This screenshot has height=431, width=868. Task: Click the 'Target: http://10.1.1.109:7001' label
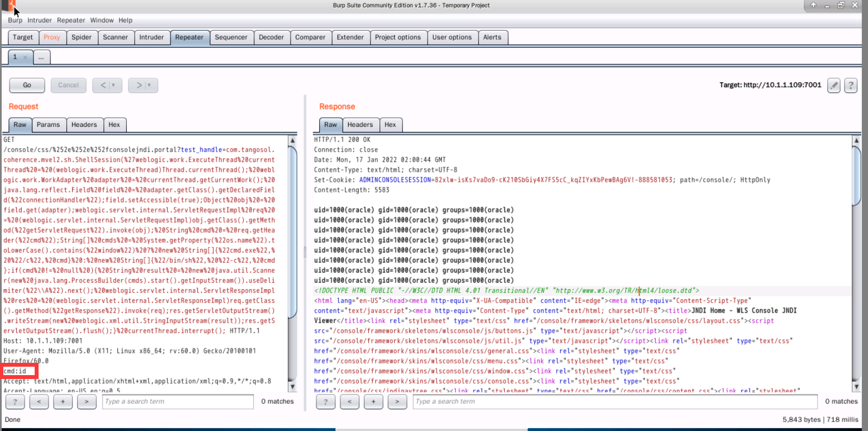(770, 85)
